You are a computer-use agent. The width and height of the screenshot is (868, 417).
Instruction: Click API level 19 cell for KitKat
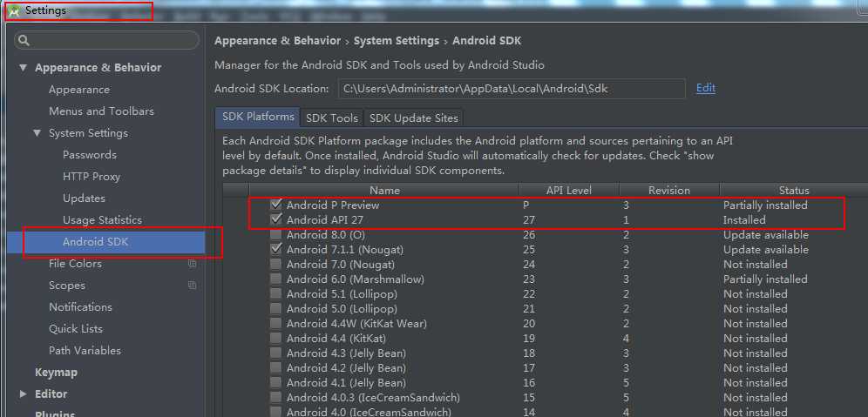(x=529, y=339)
